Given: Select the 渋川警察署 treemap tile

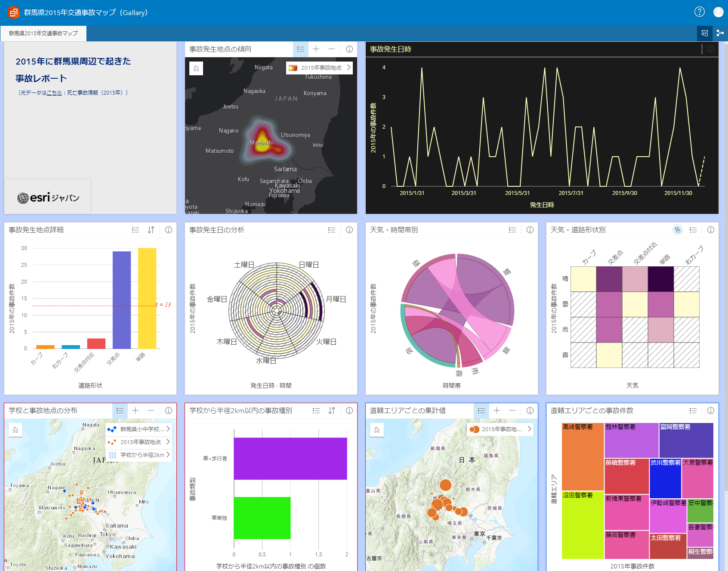Looking at the screenshot, I should tap(666, 478).
